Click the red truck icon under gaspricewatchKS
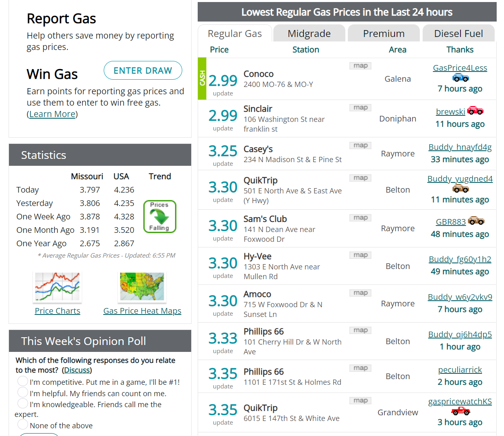This screenshot has height=436, width=504. (x=460, y=411)
